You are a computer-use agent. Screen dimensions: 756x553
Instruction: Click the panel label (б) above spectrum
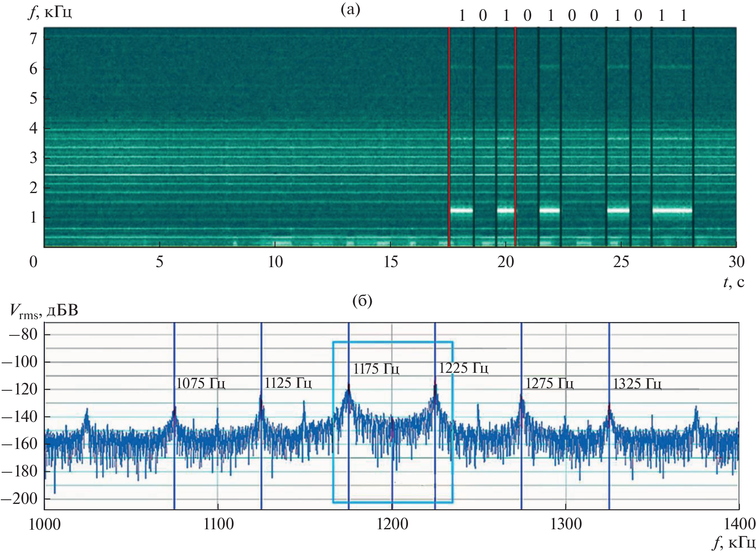point(362,300)
